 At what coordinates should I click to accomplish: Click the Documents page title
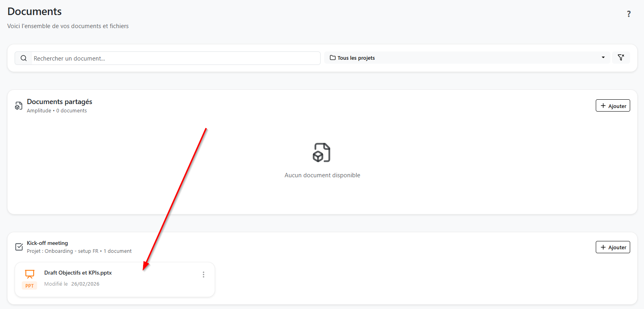[x=34, y=11]
